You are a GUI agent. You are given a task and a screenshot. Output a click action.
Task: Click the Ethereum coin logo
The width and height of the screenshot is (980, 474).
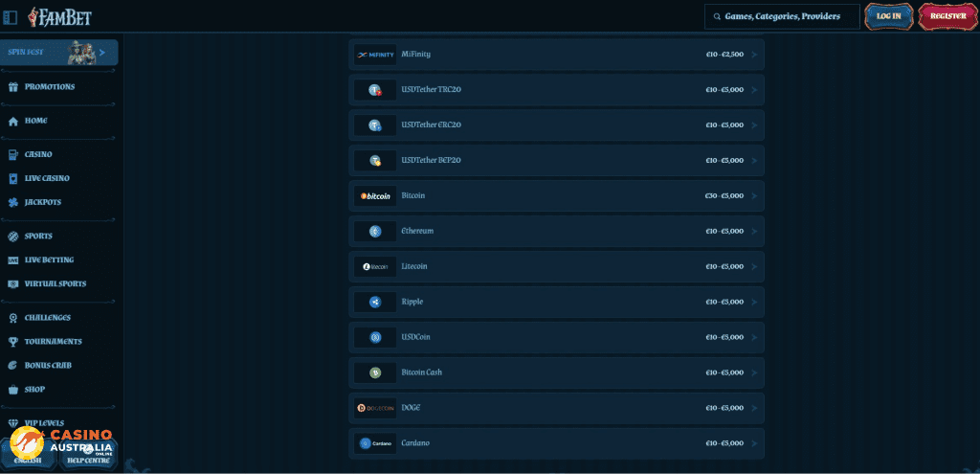(375, 232)
